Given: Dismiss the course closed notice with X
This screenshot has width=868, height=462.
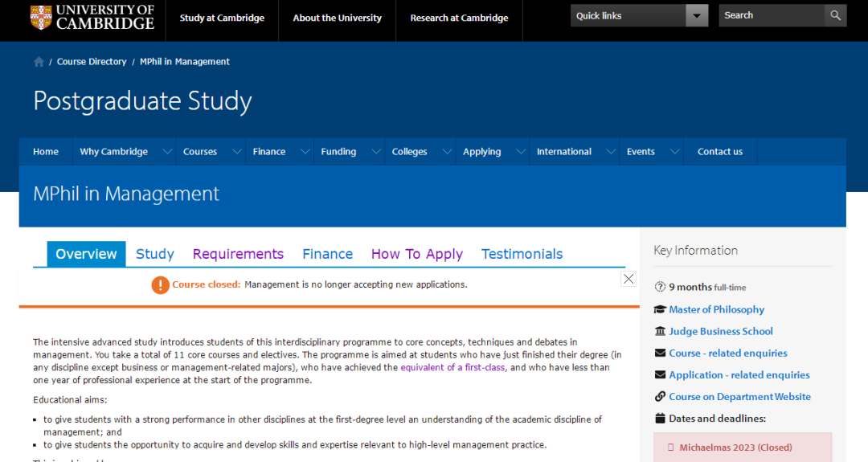Looking at the screenshot, I should point(628,279).
